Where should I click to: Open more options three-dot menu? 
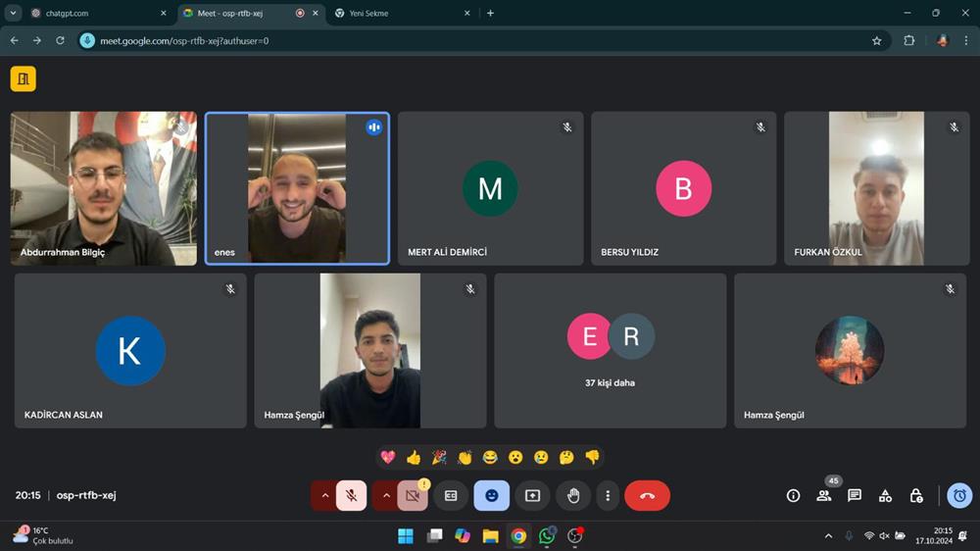coord(608,495)
